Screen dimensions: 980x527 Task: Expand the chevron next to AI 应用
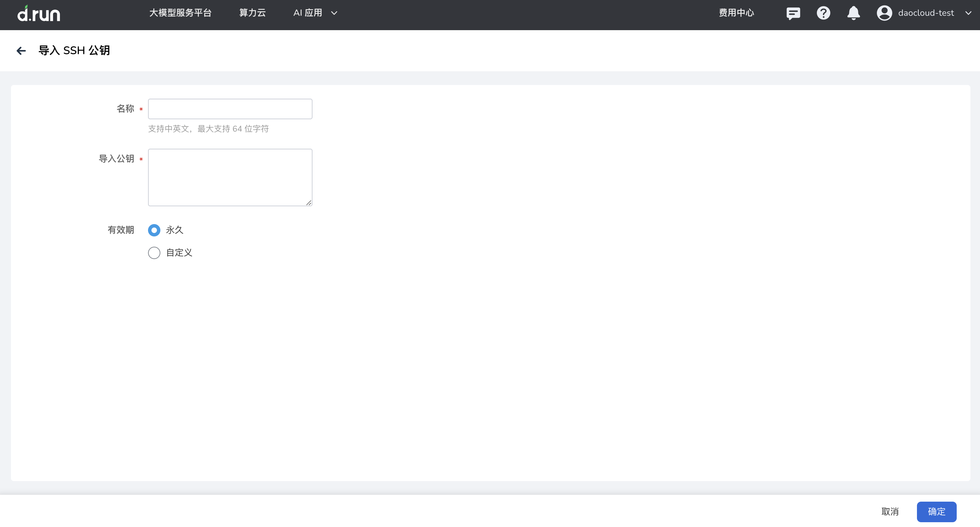point(334,13)
